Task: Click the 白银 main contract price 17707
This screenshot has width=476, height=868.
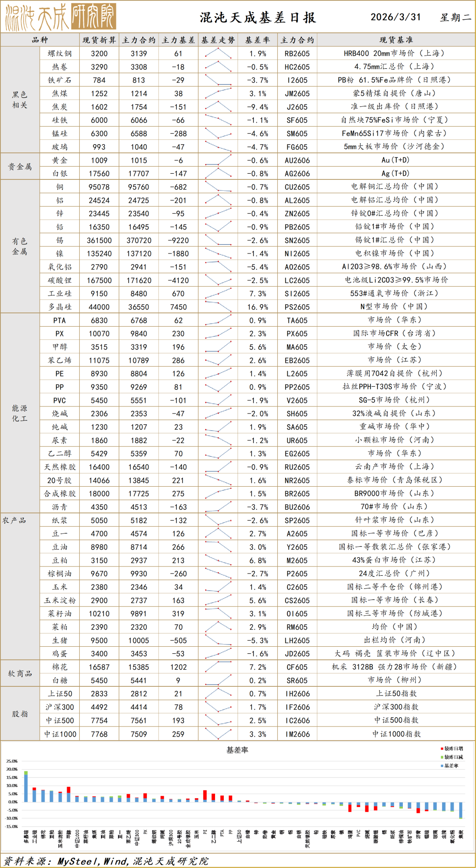Action: pyautogui.click(x=139, y=174)
